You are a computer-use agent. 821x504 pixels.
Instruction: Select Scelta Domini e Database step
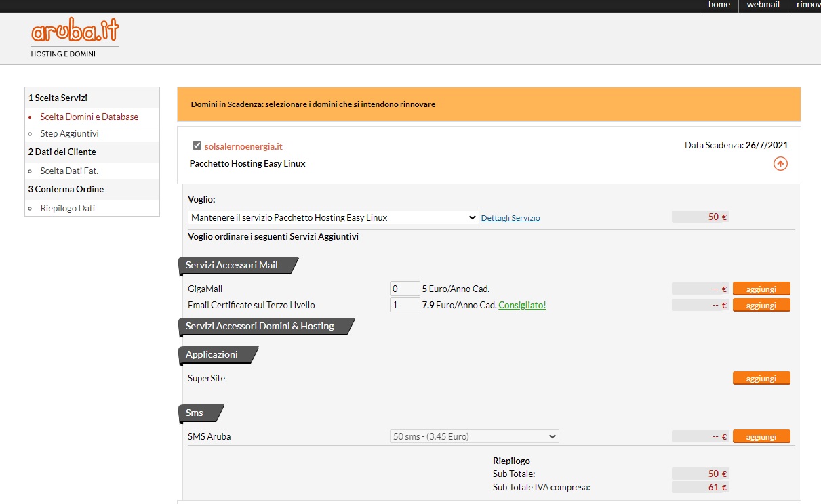pyautogui.click(x=89, y=117)
